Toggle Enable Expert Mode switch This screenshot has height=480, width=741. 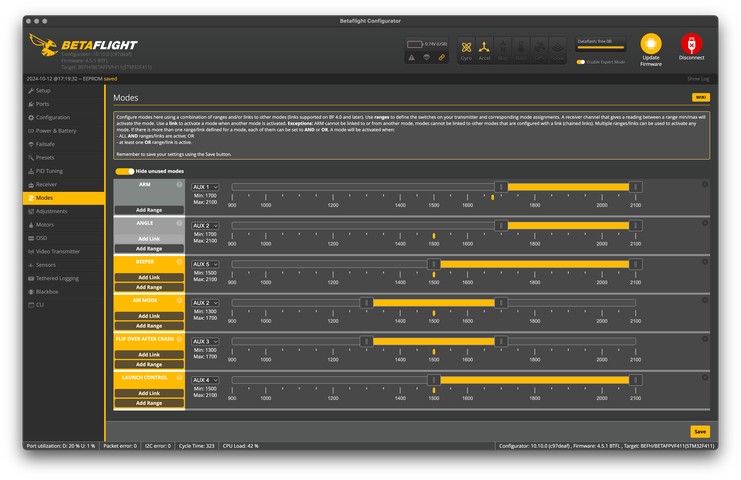pyautogui.click(x=581, y=62)
